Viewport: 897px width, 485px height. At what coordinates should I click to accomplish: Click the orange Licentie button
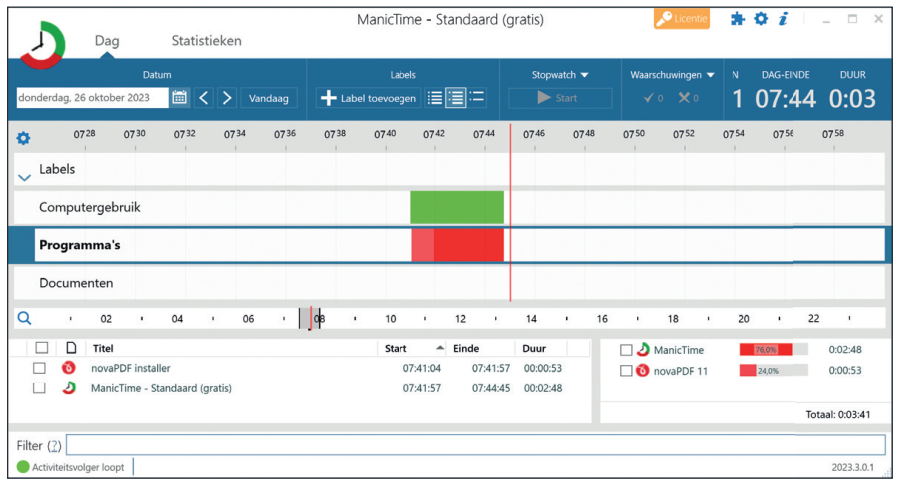tap(682, 19)
